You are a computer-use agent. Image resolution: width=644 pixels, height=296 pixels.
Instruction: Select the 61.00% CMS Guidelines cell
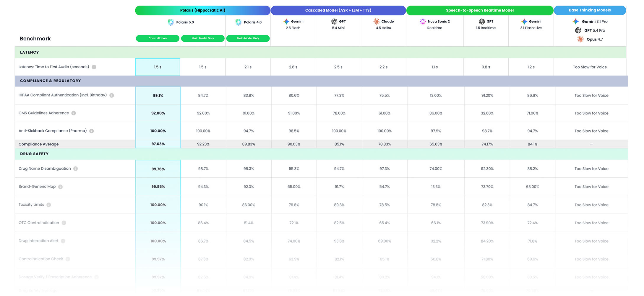point(385,113)
